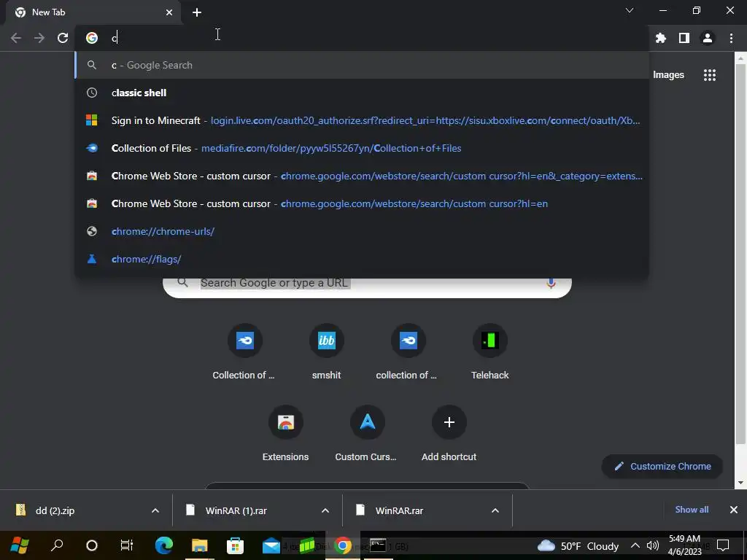Select chrome://chrome-urls/ suggestion
The height and width of the screenshot is (560, 747).
pos(362,231)
